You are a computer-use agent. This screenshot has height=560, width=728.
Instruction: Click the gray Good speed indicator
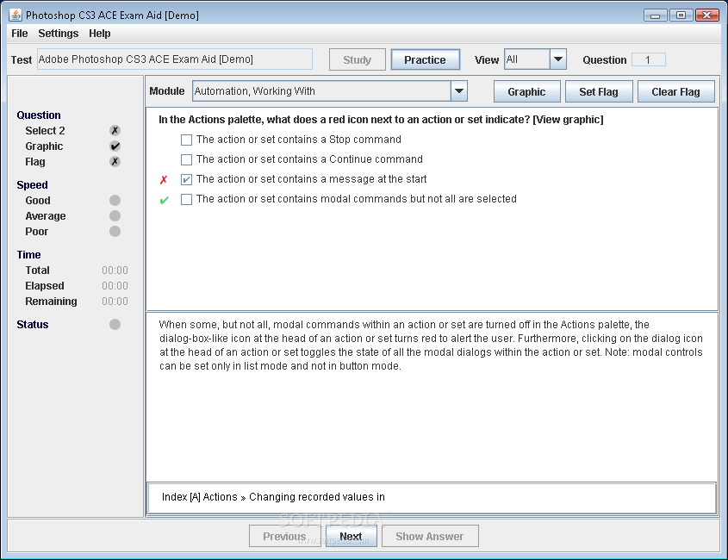click(115, 200)
